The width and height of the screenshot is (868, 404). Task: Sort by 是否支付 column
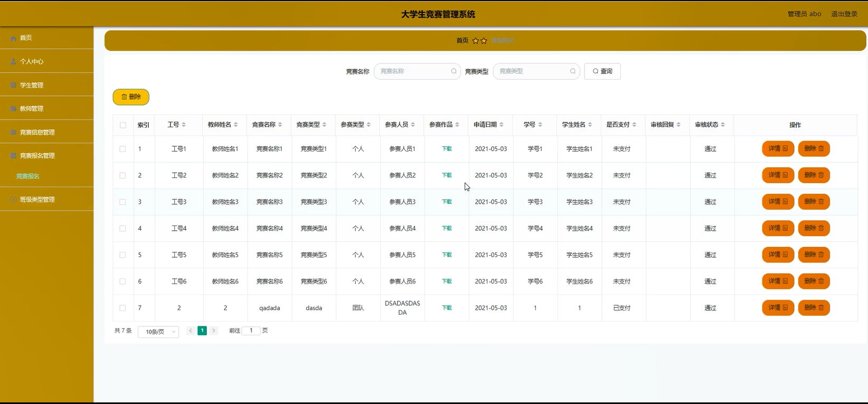[x=635, y=125]
